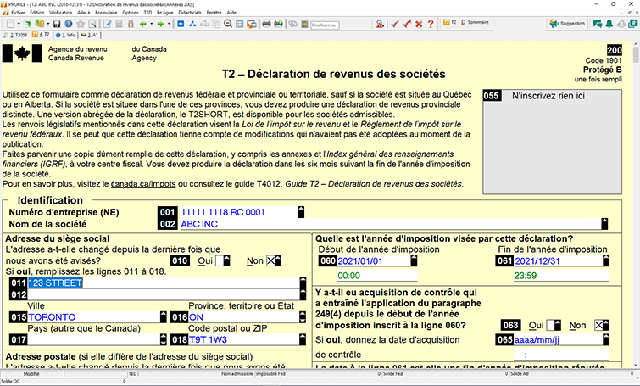Click the T2 button in toolbar
The width and height of the screenshot is (640, 386).
[x=449, y=23]
